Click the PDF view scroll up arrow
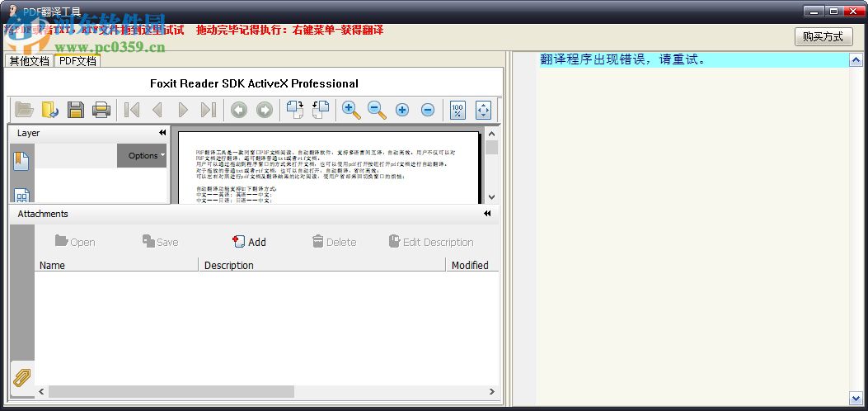868x411 pixels. [x=491, y=134]
